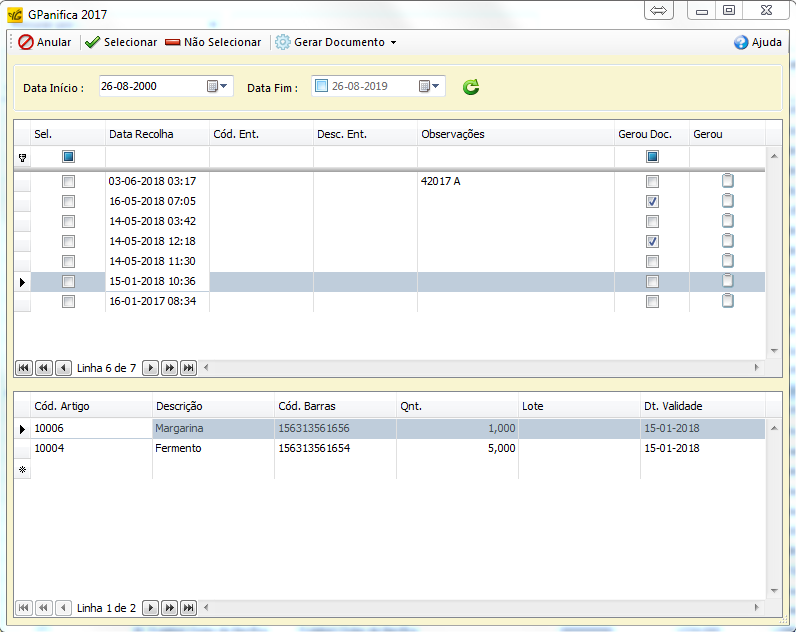Click the Não Selecionar toolbar item
Viewport: 796px width, 632px height.
tap(213, 43)
